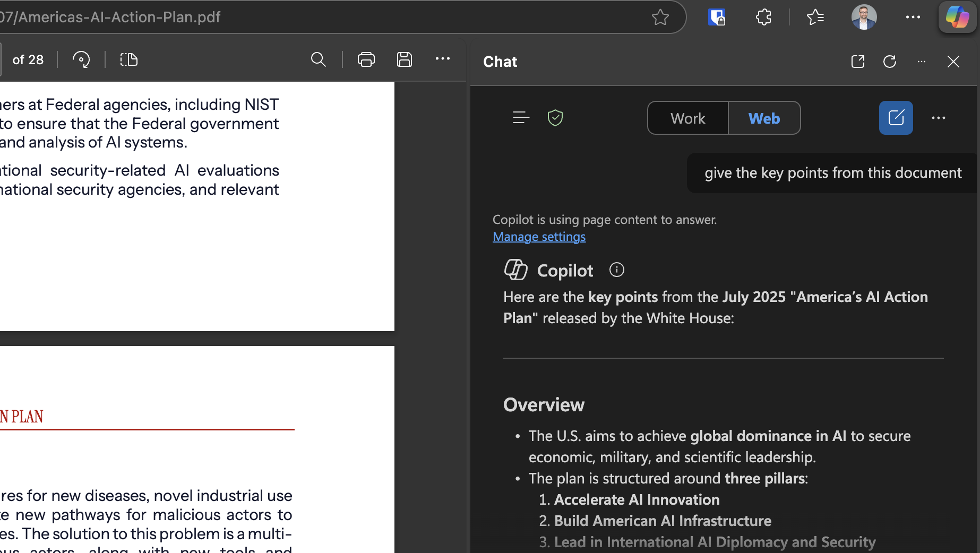Open browser Settings and more menu
The width and height of the screenshot is (980, 553).
click(x=913, y=17)
